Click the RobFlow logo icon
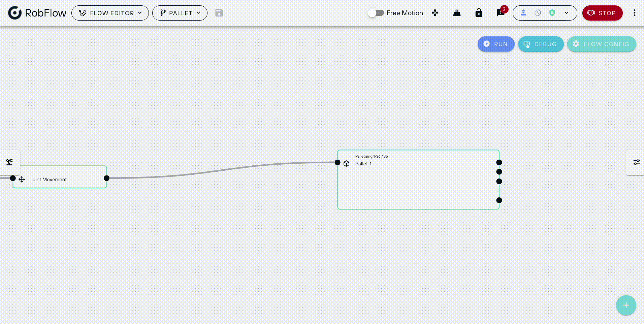 tap(15, 13)
